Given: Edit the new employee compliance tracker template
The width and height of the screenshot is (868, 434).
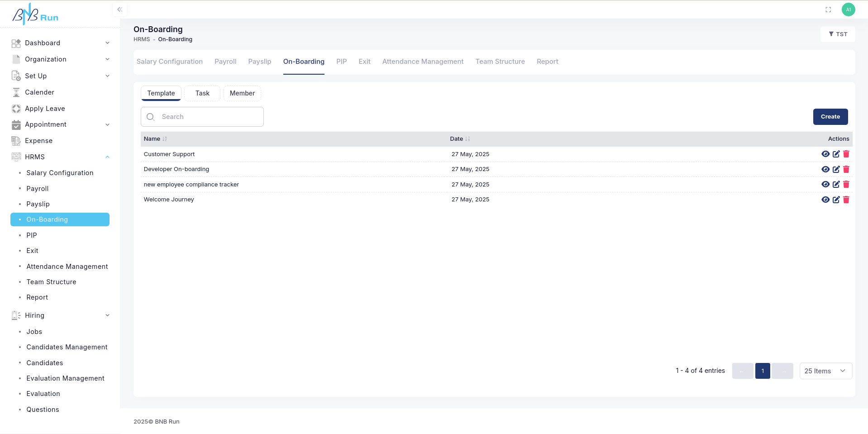Looking at the screenshot, I should [x=836, y=184].
